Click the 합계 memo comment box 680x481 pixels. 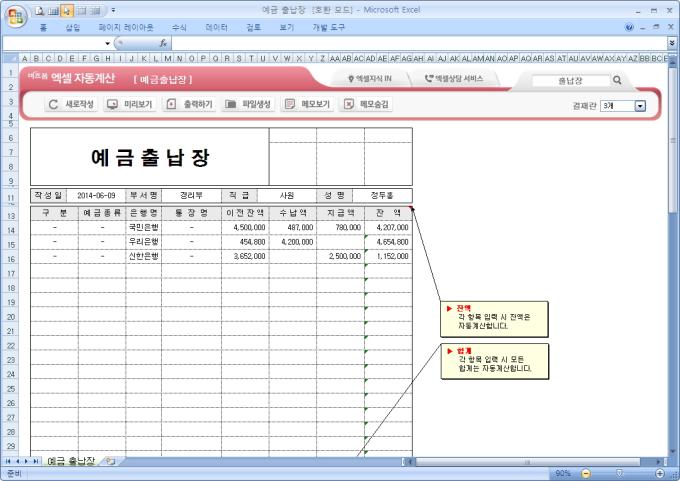tap(494, 361)
